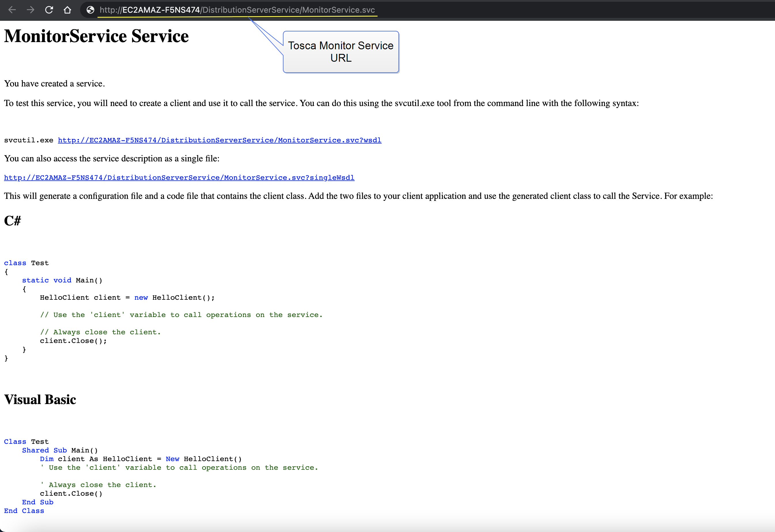Screen dimensions: 775x532
Task: Go to the home page icon
Action: click(x=67, y=10)
